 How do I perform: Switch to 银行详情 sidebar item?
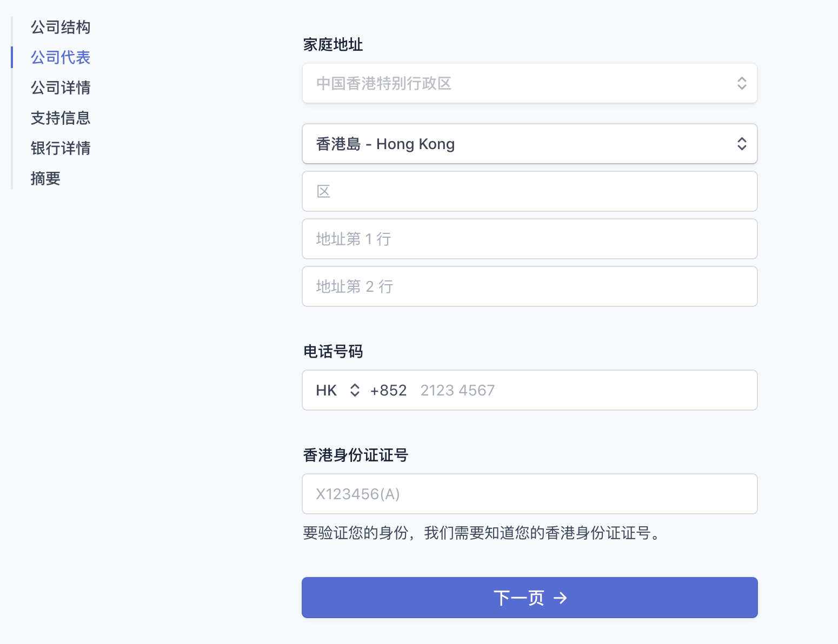pos(61,148)
